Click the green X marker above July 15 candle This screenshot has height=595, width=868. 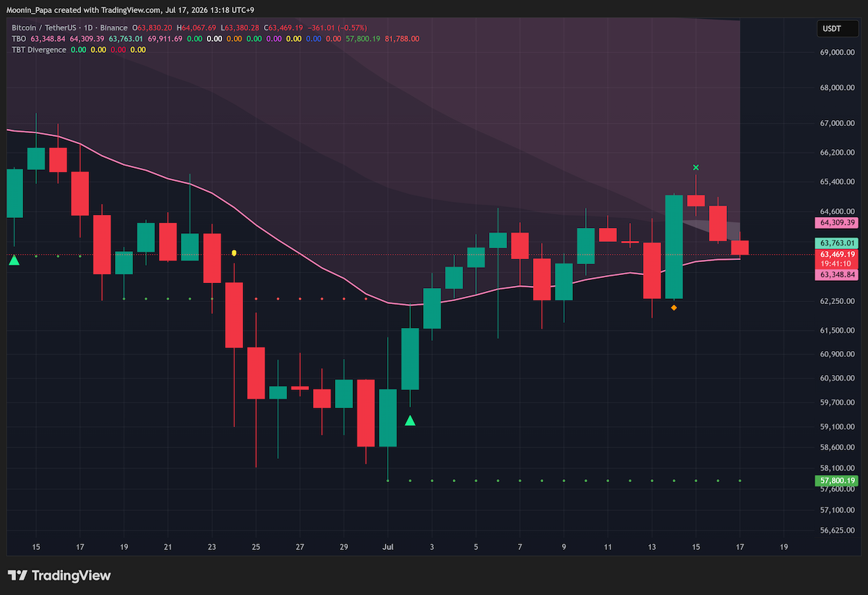point(696,168)
